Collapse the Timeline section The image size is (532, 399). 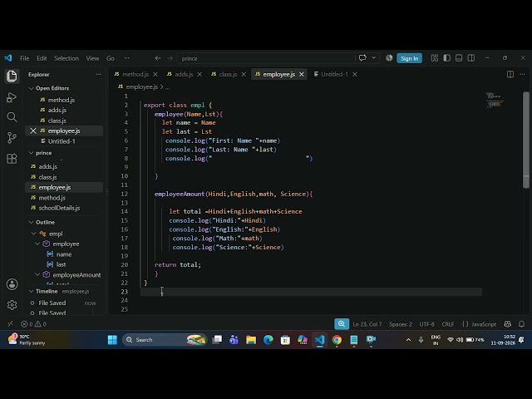coord(32,292)
